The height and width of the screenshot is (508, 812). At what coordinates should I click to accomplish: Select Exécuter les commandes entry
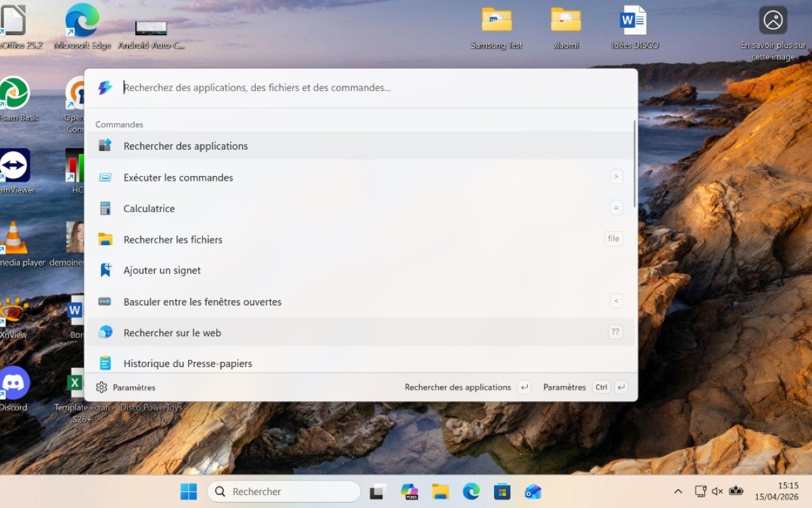(178, 177)
